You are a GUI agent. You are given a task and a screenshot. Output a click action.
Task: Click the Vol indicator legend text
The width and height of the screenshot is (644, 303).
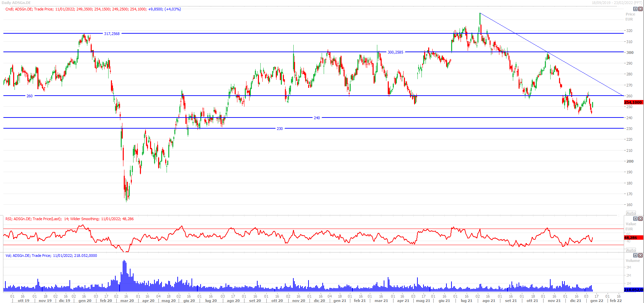[x=51, y=256]
